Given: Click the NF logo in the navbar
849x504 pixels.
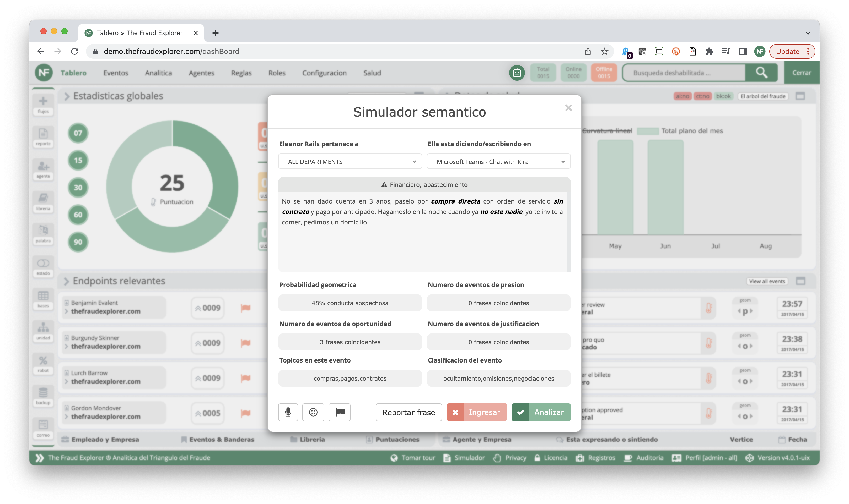Looking at the screenshot, I should (44, 72).
